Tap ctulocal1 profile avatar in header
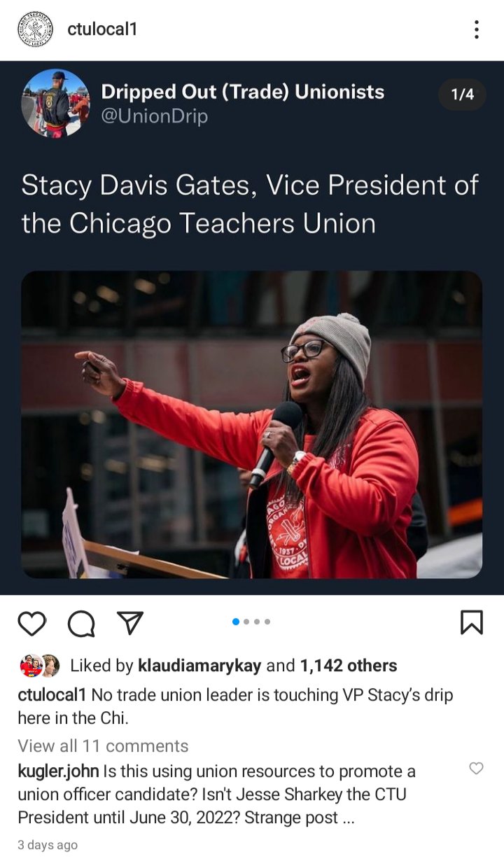The image size is (504, 868). coord(35,29)
